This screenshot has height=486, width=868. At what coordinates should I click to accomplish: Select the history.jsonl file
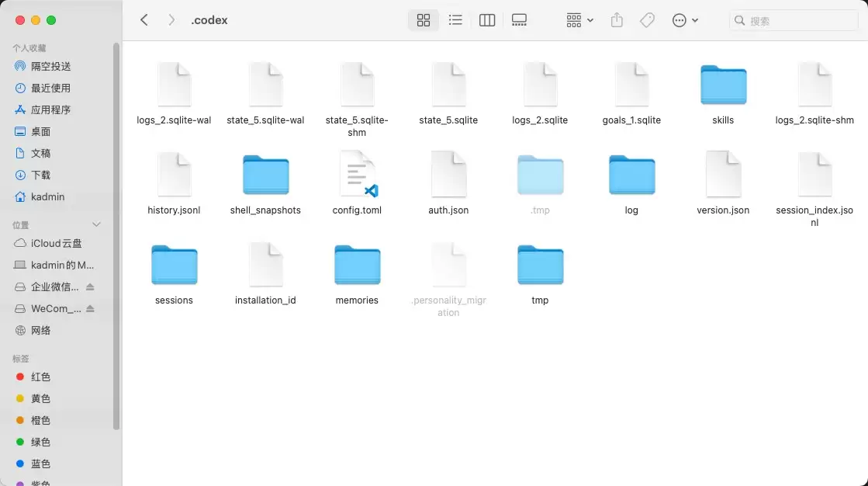pyautogui.click(x=174, y=183)
